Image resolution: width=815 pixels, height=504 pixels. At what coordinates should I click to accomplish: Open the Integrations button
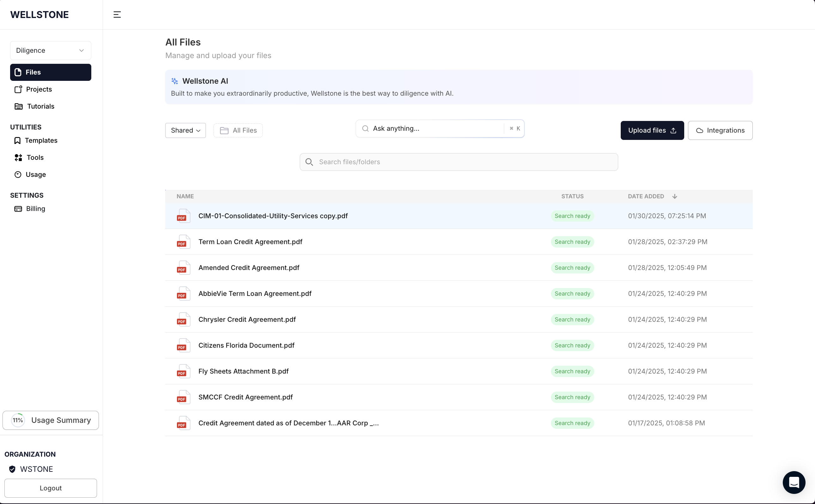point(720,130)
